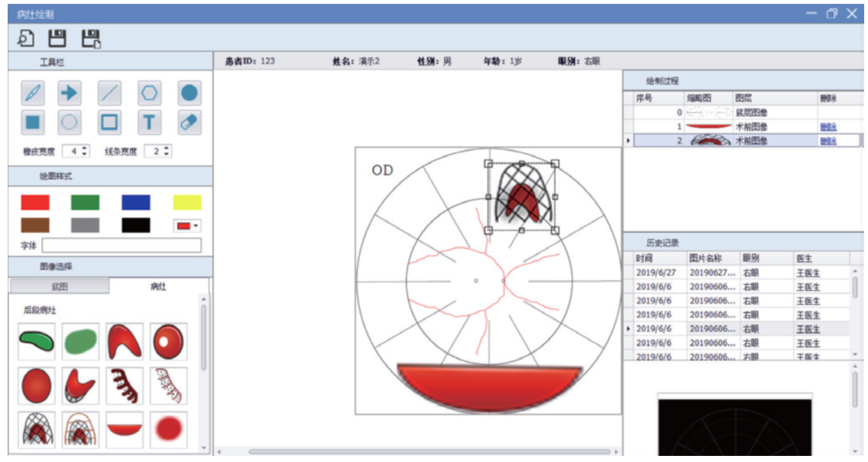Choose the hollow rectangle tool
Screen dimensions: 868x462
click(x=109, y=122)
